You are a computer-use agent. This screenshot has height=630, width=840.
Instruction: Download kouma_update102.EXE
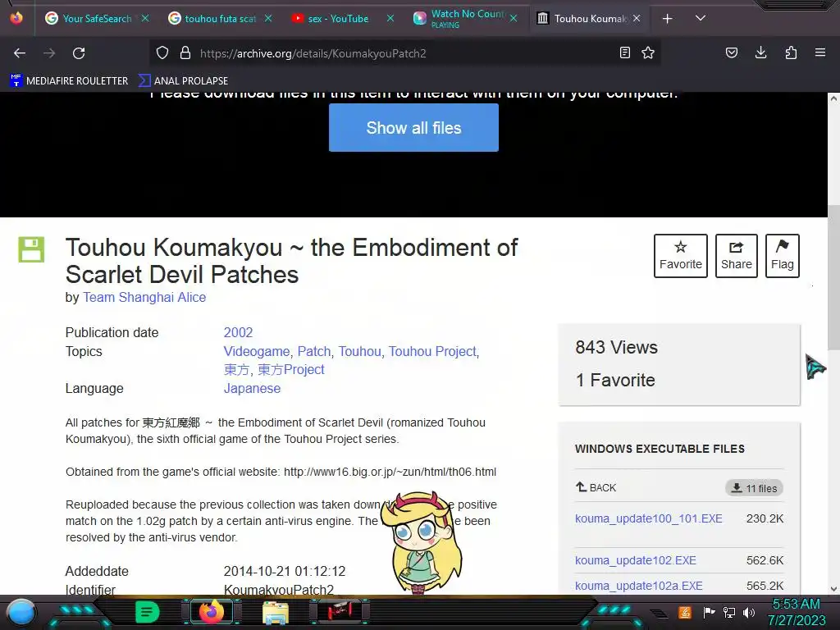point(636,560)
